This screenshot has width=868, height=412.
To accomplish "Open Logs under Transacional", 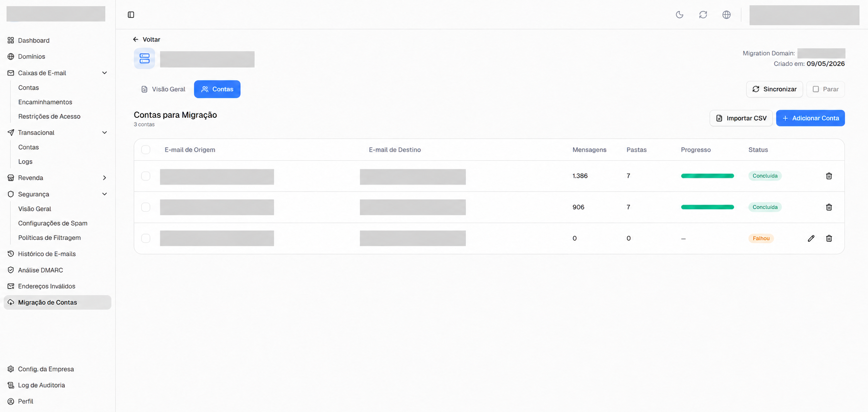I will tap(25, 162).
